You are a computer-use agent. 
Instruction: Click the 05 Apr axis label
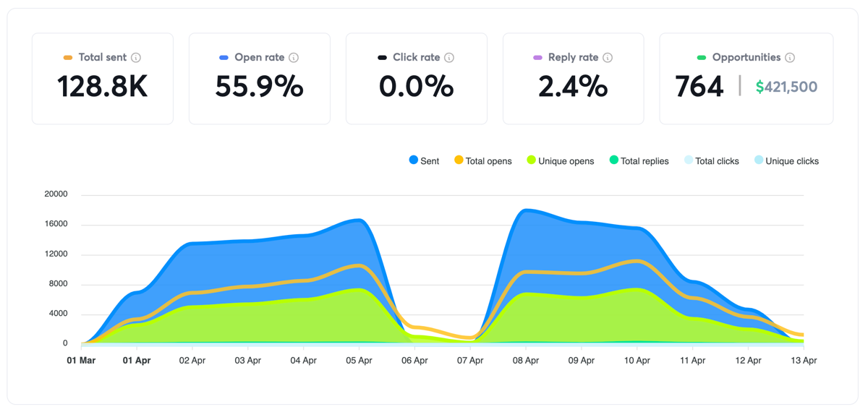click(x=359, y=360)
